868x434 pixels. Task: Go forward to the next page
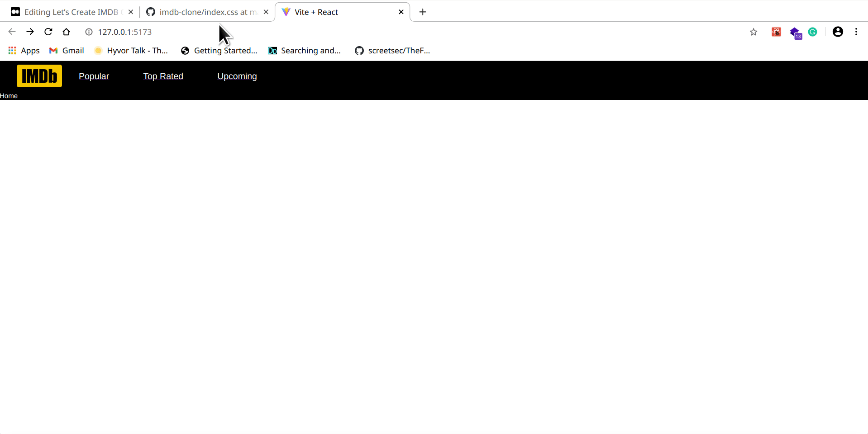[30, 32]
